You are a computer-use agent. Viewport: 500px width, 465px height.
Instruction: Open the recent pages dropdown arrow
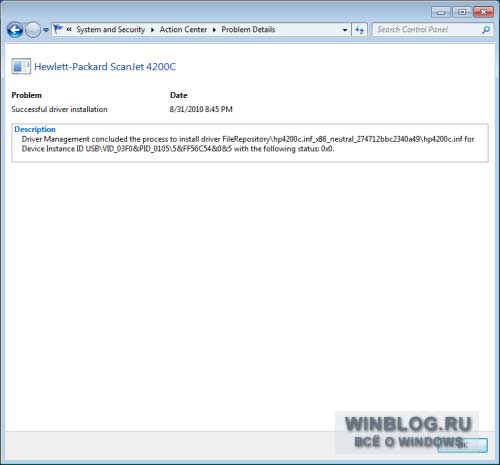[46, 30]
